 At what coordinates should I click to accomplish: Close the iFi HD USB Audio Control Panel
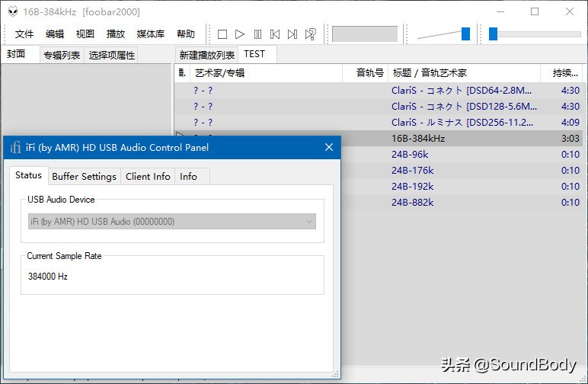pos(329,147)
